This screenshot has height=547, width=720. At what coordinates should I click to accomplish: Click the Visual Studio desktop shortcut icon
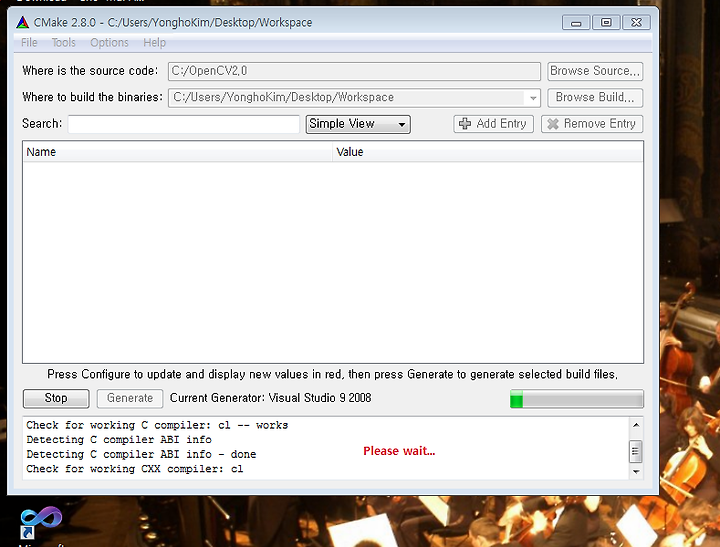click(x=41, y=522)
